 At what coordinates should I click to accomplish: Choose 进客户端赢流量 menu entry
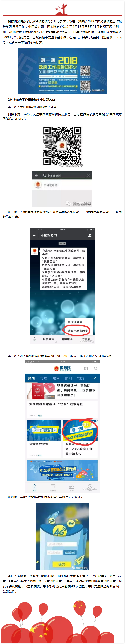point(77,331)
